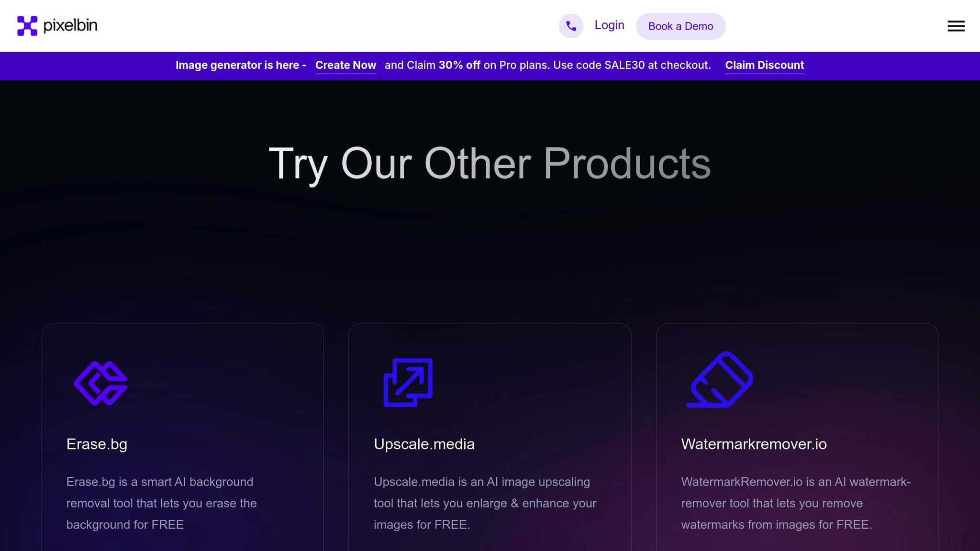Image resolution: width=980 pixels, height=551 pixels.
Task: Select the WatermarkRemover.io description paragraph
Action: pos(796,503)
